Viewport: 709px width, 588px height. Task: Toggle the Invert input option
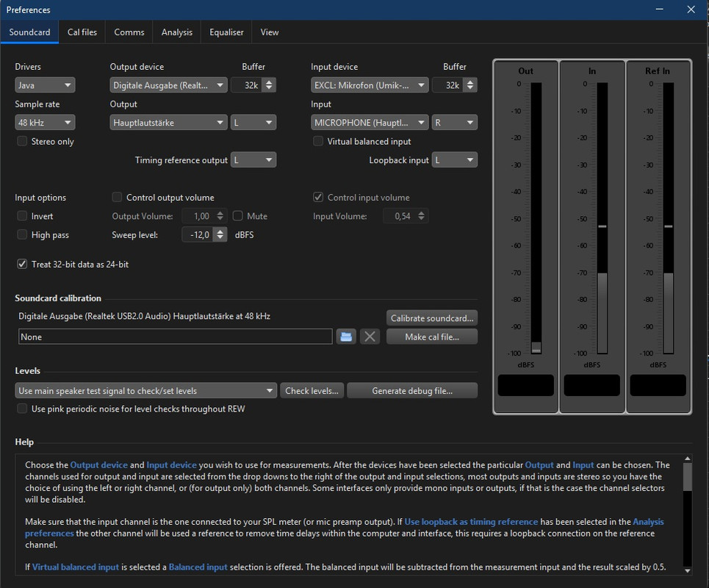(22, 216)
